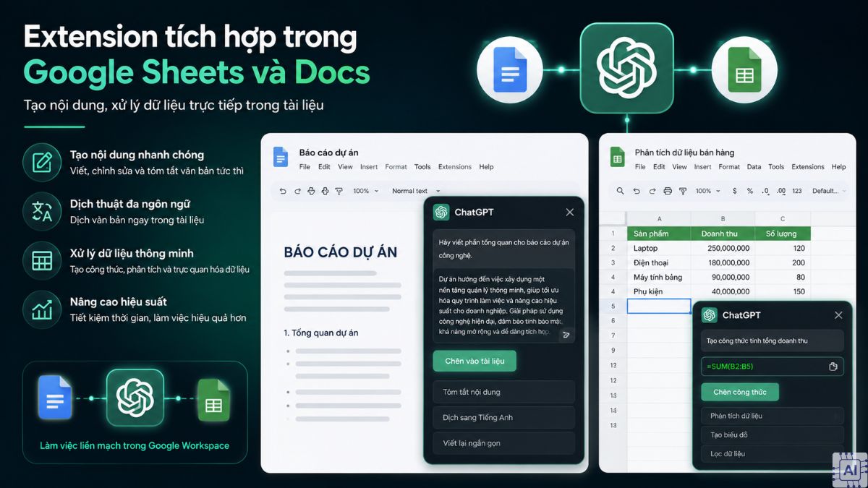Select 'Phân tích dữ liệu' in the Sheets panel
Image resolution: width=868 pixels, height=488 pixels.
(772, 416)
